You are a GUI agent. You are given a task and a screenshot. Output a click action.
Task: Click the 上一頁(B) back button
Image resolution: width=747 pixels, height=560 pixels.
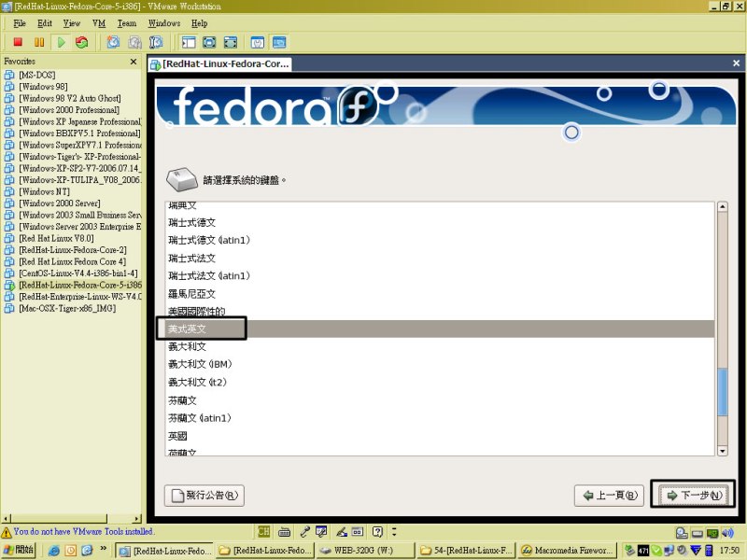click(610, 496)
